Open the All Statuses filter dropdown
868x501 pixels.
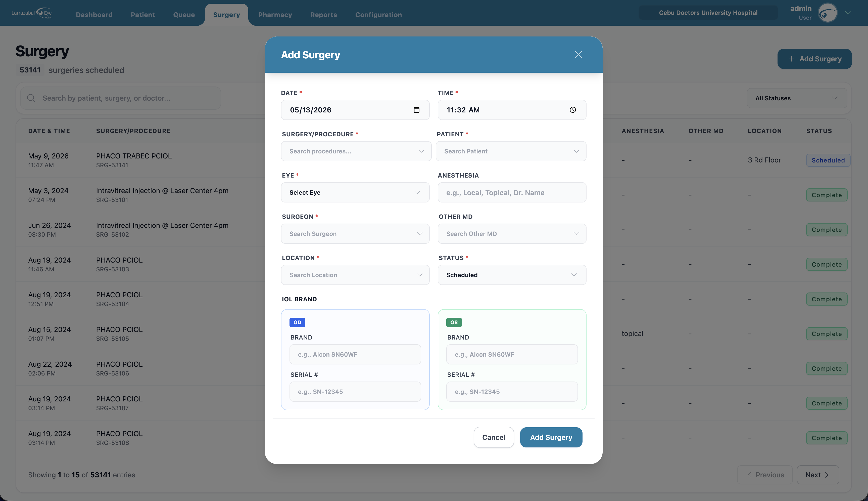tap(797, 98)
